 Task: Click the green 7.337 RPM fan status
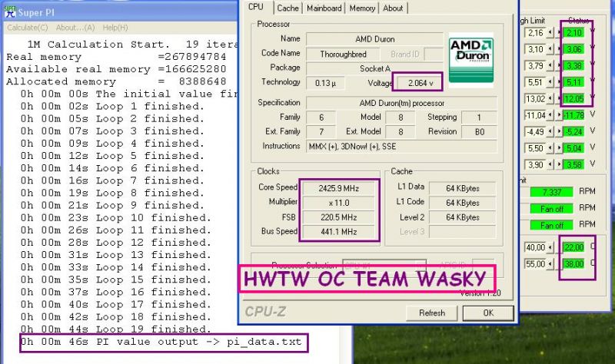tap(551, 192)
